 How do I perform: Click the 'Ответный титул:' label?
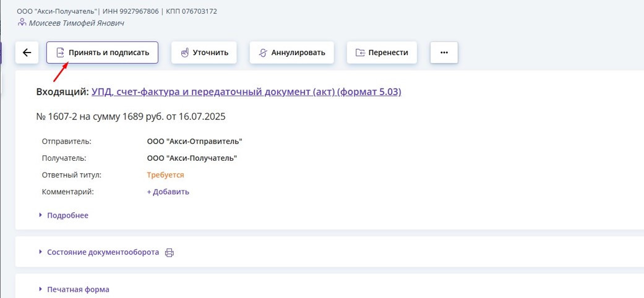[72, 175]
